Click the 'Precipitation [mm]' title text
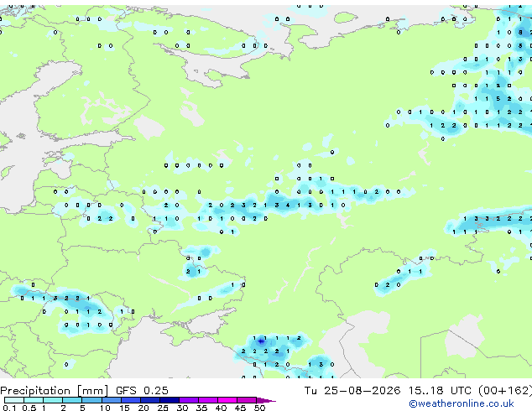Image resolution: width=532 pixels, height=411 pixels. click(x=54, y=391)
